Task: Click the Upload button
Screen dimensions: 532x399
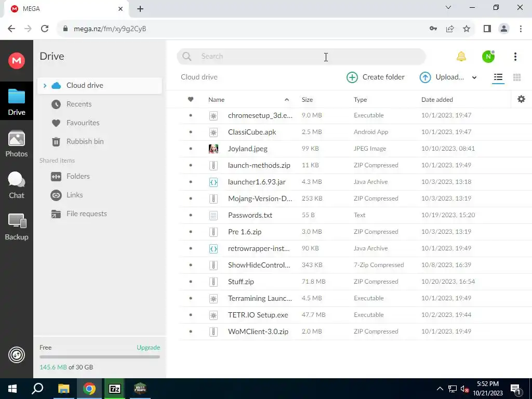Action: click(442, 77)
